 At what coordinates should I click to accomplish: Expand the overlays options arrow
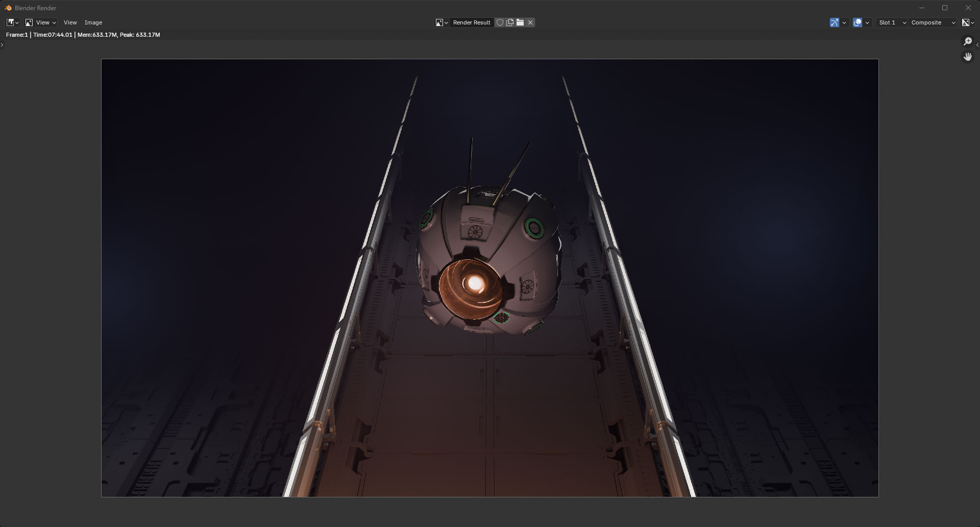pyautogui.click(x=867, y=22)
